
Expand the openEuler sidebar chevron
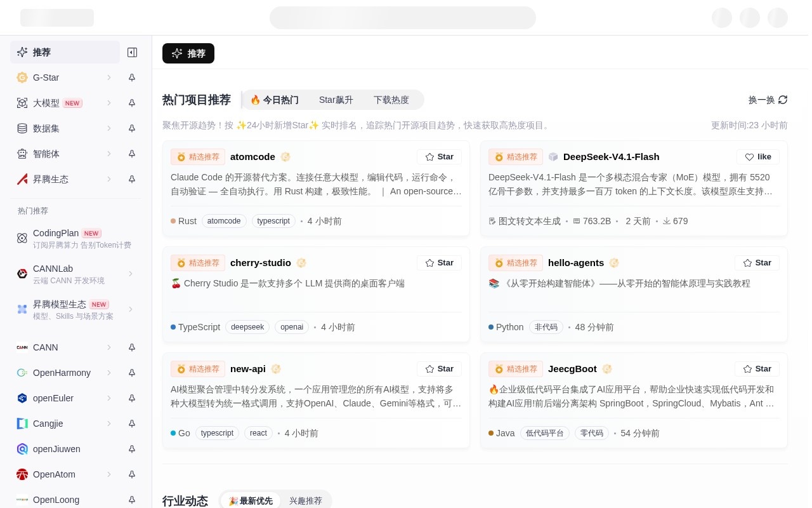[x=109, y=398]
